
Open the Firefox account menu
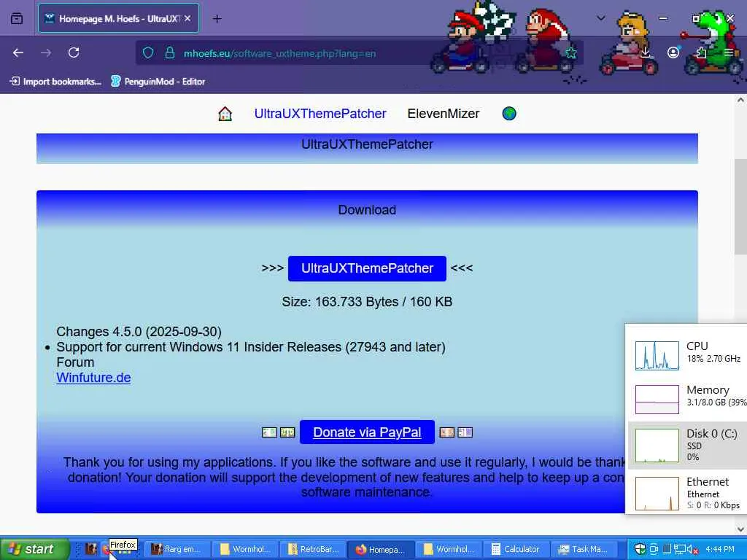[673, 52]
